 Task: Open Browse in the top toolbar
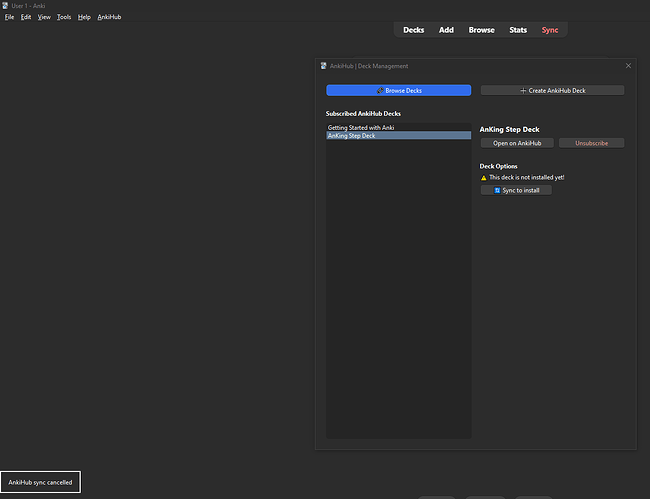coord(481,30)
